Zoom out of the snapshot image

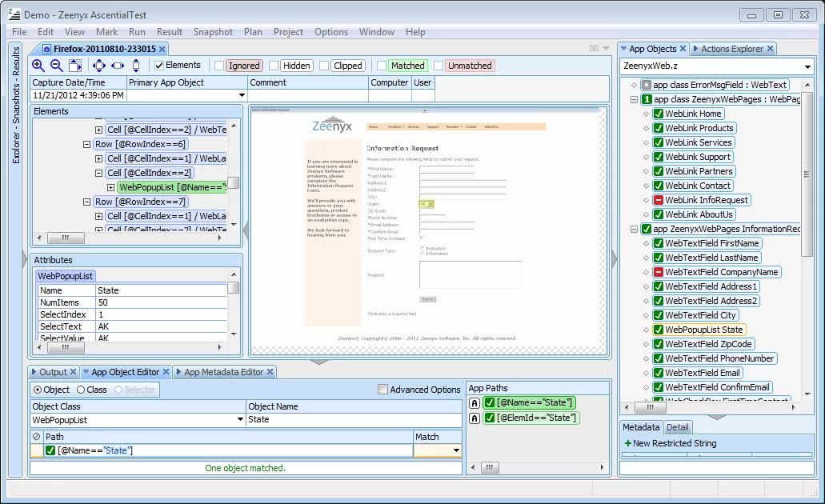click(x=57, y=66)
